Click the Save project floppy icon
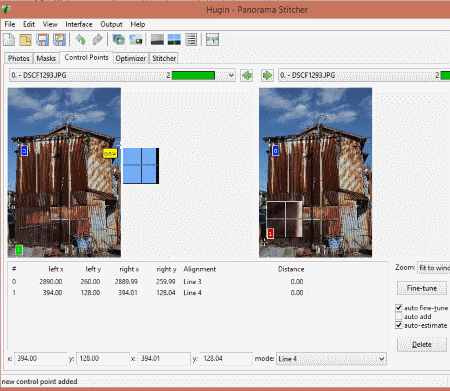 point(42,40)
